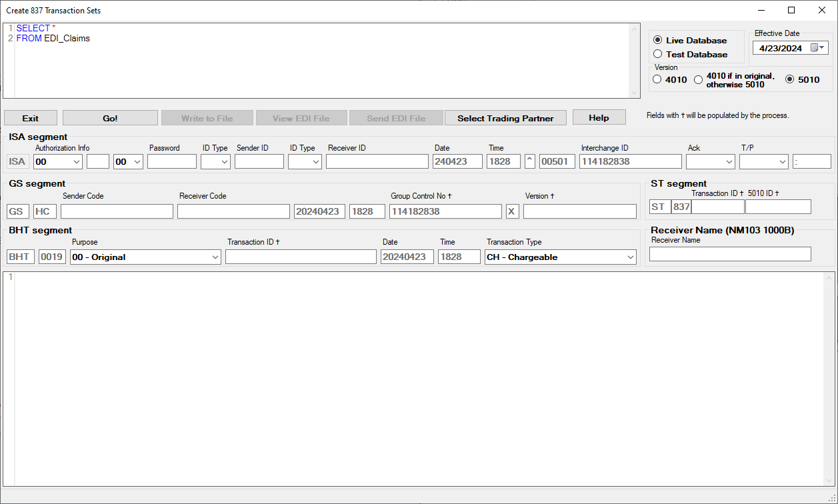Focus the ISA Password field
The width and height of the screenshot is (838, 504).
172,161
